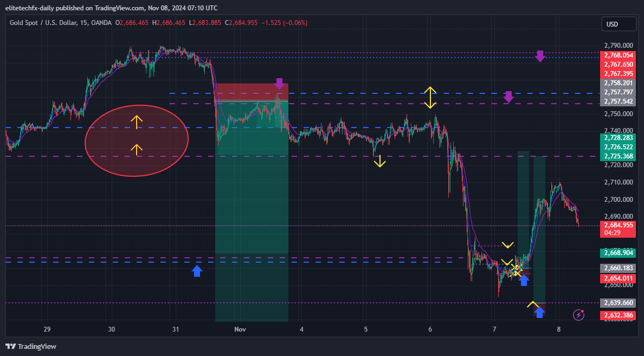Click the Nov label on time axis
This screenshot has height=356, width=644.
coord(240,329)
